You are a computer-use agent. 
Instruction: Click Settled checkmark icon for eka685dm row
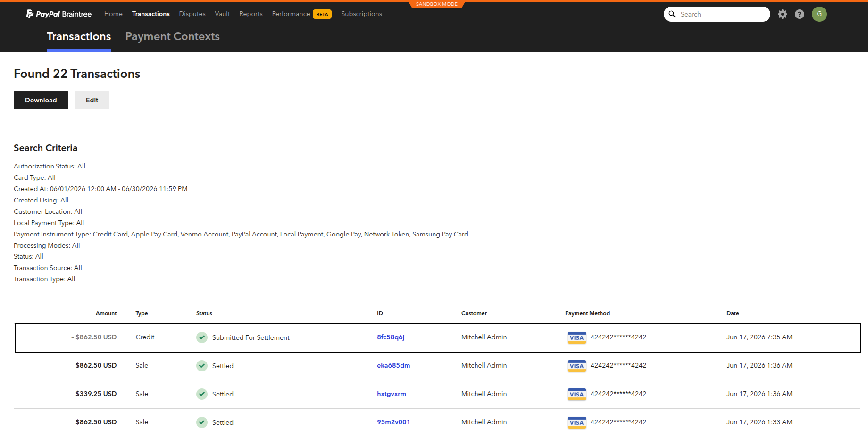tap(202, 366)
